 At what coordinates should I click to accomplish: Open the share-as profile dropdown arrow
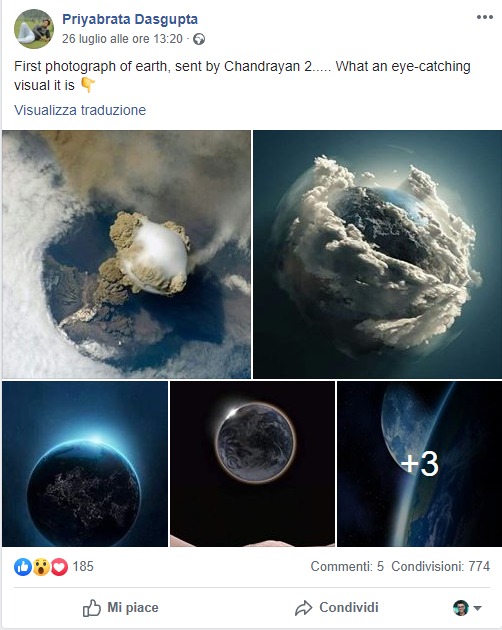coord(477,608)
